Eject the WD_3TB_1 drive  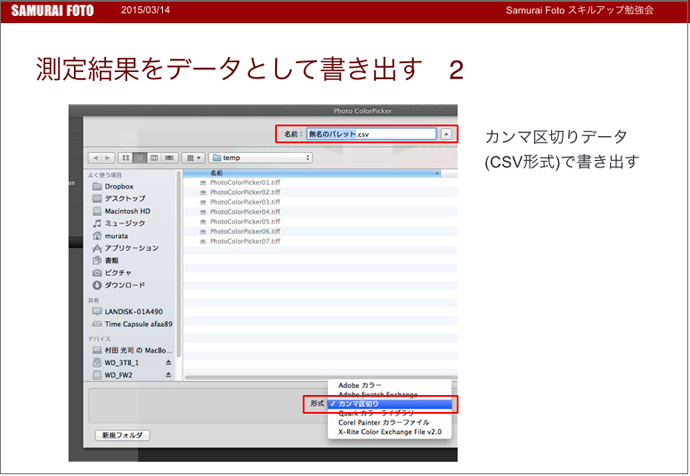[169, 362]
